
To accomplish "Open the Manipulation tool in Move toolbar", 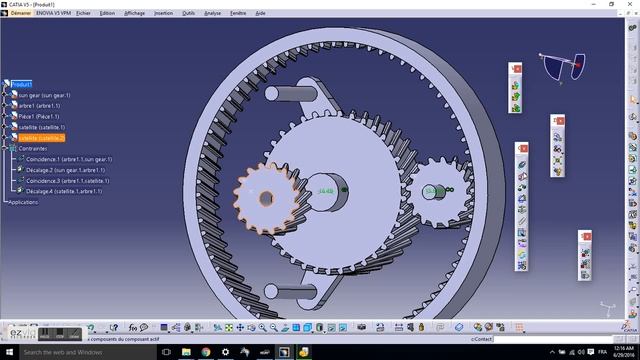I will click(x=558, y=138).
